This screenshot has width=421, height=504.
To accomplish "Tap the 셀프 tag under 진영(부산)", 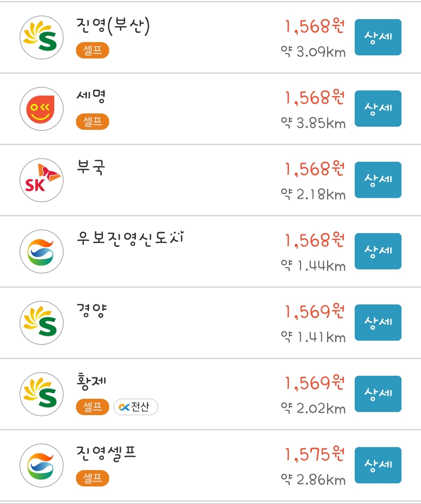I will point(92,50).
